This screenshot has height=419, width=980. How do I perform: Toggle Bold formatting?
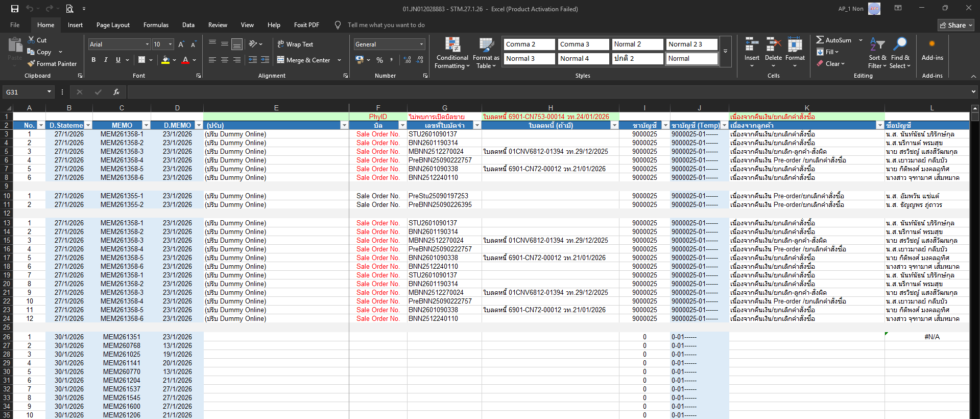click(93, 60)
